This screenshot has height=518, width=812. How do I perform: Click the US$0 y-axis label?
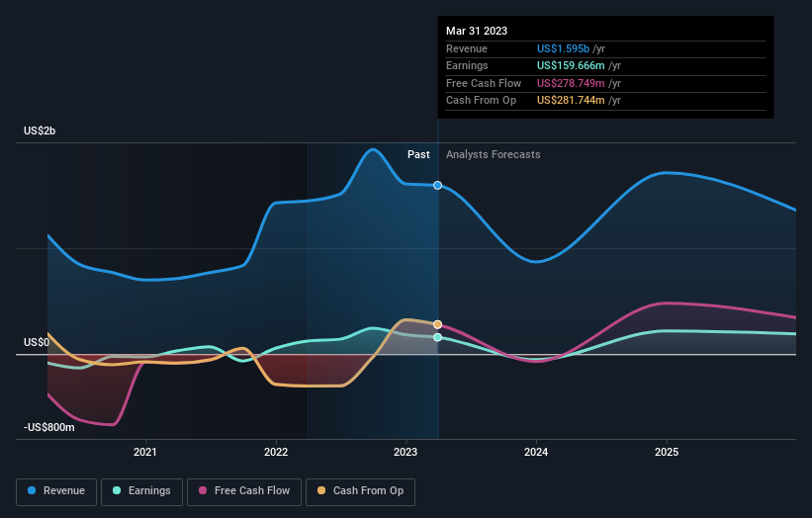[37, 343]
